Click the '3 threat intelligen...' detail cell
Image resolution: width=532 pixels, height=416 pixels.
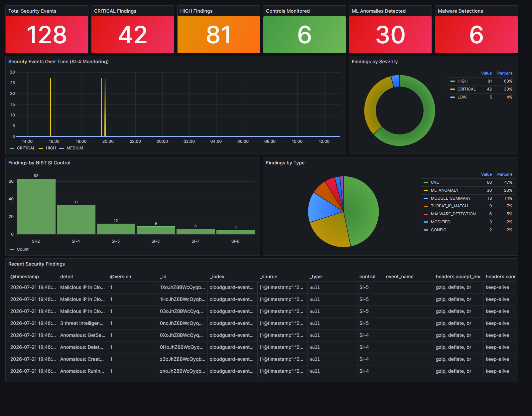[x=83, y=323]
